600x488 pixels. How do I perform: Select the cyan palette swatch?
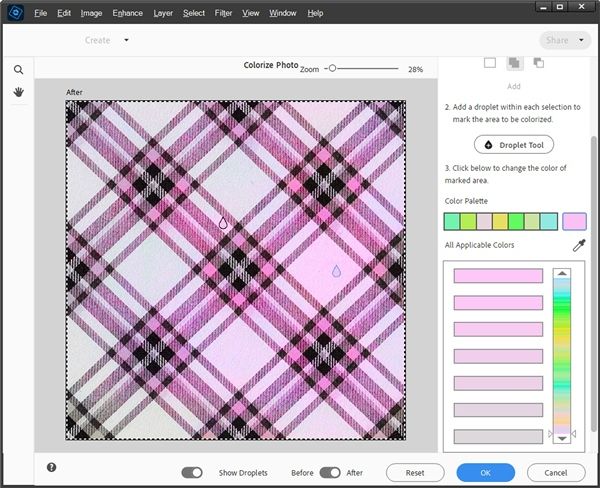click(548, 222)
